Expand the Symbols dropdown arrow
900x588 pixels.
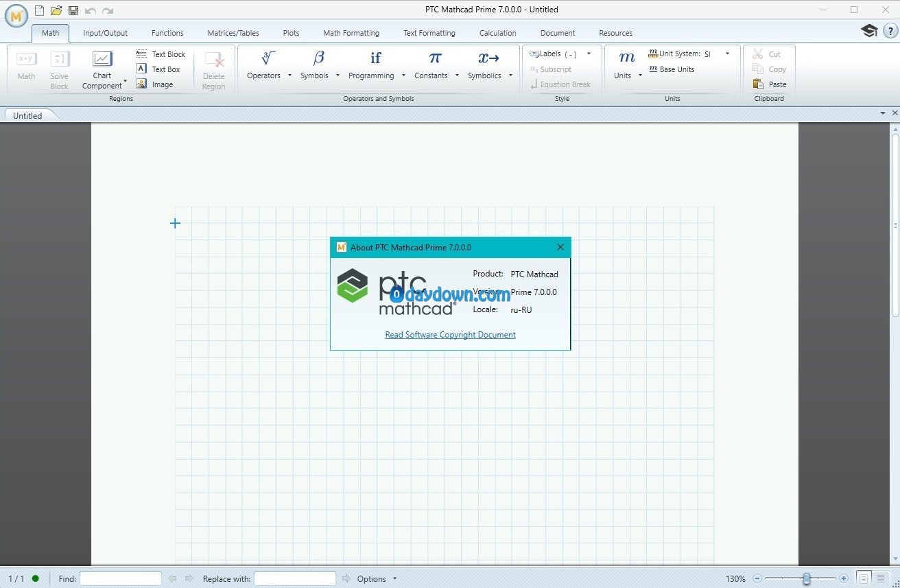337,75
